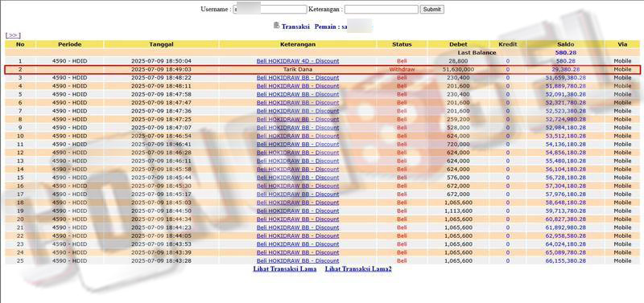
Task: Click the Tanggal column header
Action: tap(162, 44)
